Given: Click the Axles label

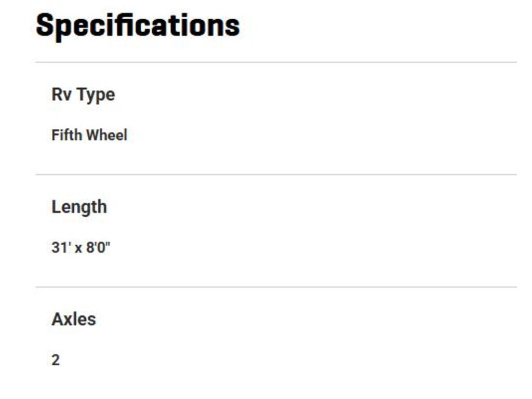Looking at the screenshot, I should coord(74,319).
